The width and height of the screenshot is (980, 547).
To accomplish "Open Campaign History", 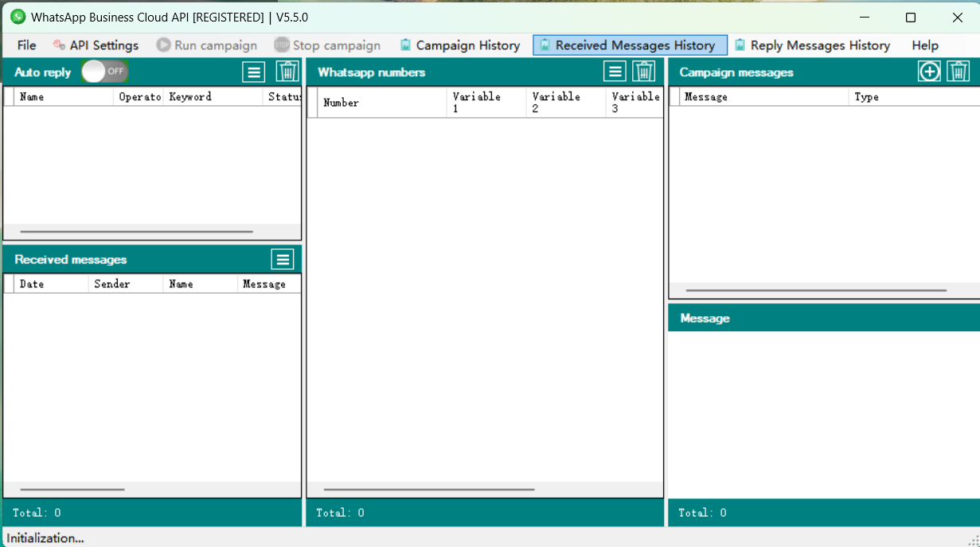I will (459, 45).
